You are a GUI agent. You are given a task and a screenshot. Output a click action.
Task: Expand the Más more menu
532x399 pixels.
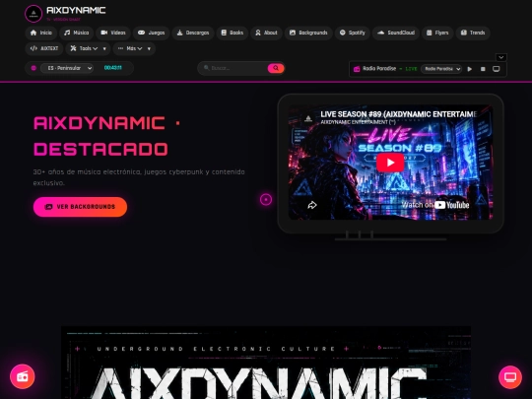click(x=134, y=48)
